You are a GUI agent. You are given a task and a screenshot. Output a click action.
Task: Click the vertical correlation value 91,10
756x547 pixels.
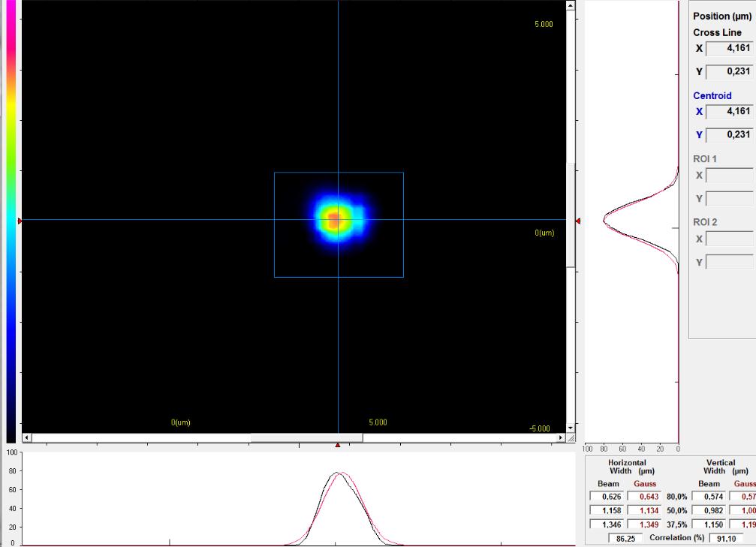[x=726, y=538]
